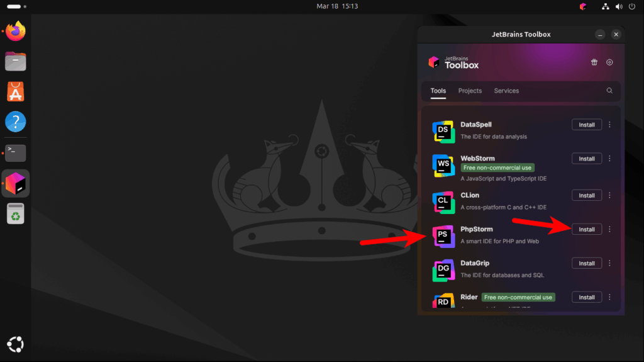The image size is (644, 362).
Task: Select the CLion name text
Action: tap(470, 195)
